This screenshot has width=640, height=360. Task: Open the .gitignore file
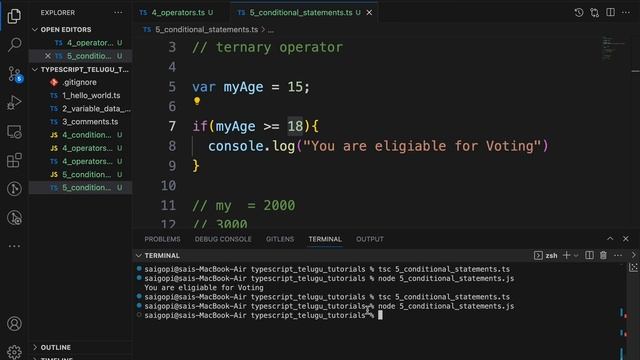pos(81,82)
